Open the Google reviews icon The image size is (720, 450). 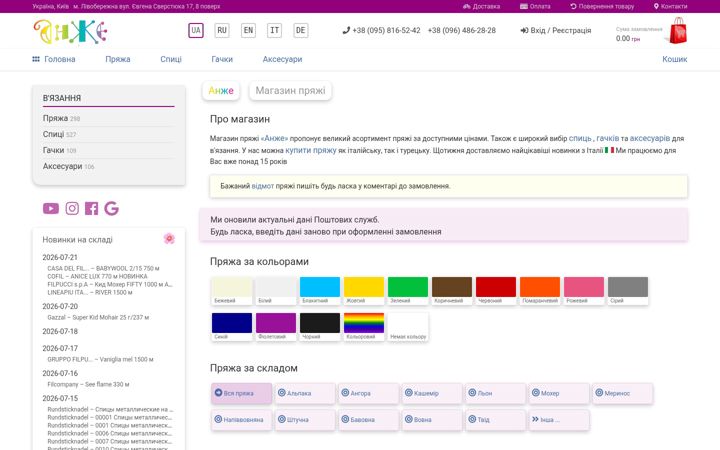pyautogui.click(x=111, y=208)
